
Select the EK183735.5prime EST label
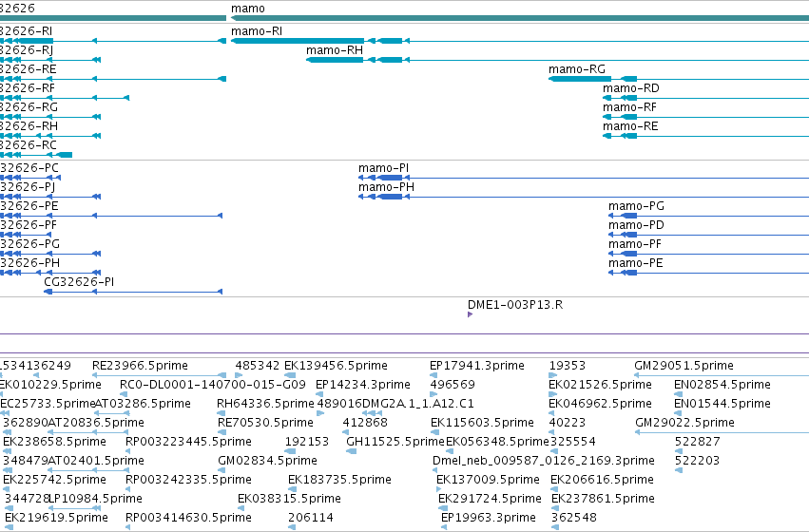pyautogui.click(x=340, y=480)
